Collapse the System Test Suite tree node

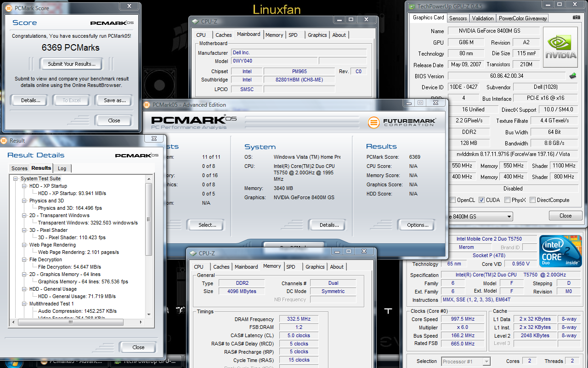coord(16,178)
